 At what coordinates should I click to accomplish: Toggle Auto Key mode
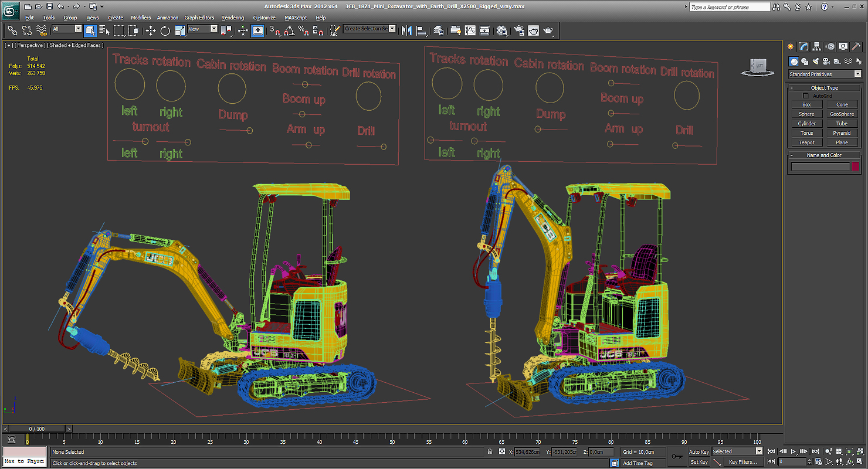point(699,452)
